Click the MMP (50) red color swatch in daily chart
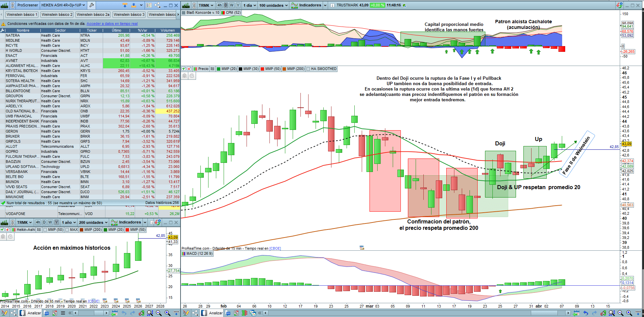Image resolution: width=644 pixels, height=317 pixels. pyautogui.click(x=262, y=69)
